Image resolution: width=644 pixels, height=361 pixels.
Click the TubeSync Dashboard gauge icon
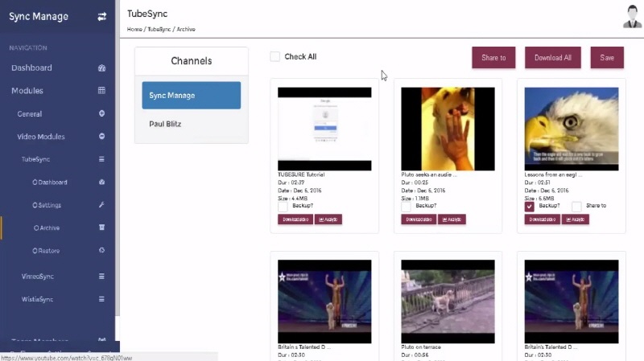(102, 183)
